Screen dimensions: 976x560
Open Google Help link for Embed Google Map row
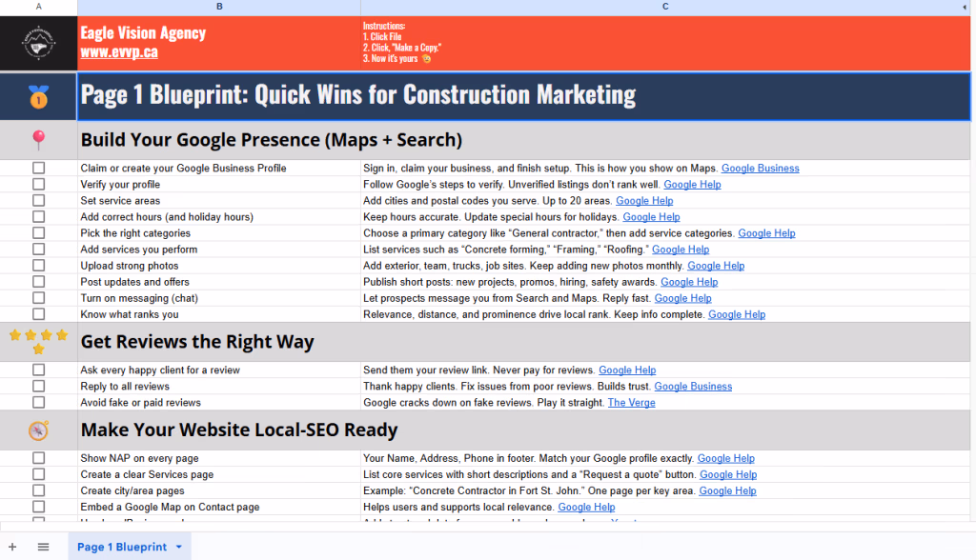[586, 507]
